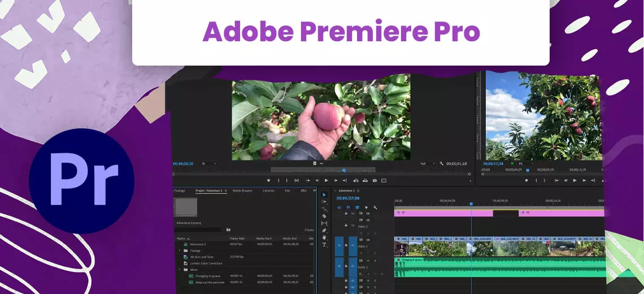Viewport: 644px width, 294px height.
Task: Toggle snap magnet in timeline
Action: point(347,207)
